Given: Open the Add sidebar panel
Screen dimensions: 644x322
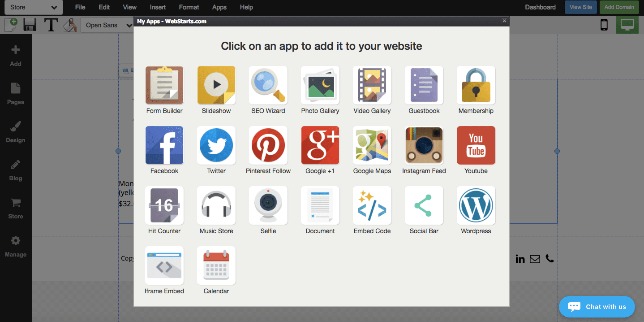Looking at the screenshot, I should tap(16, 56).
